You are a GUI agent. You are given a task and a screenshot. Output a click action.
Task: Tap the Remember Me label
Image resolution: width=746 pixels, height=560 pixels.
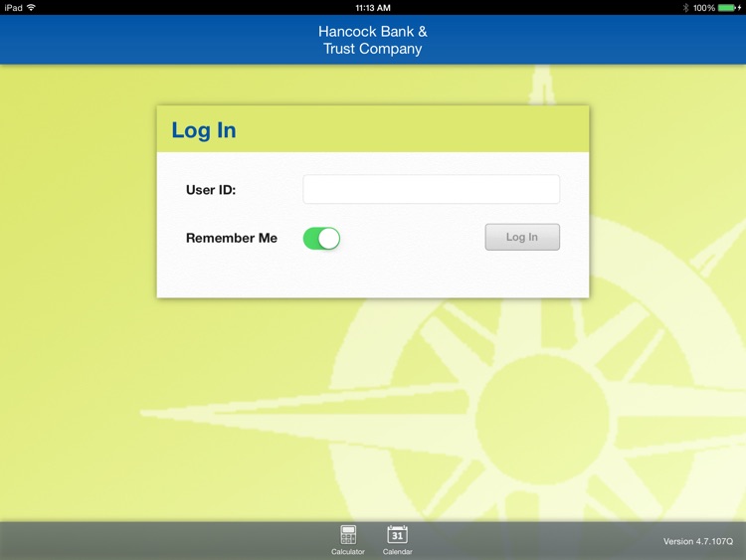click(x=232, y=238)
